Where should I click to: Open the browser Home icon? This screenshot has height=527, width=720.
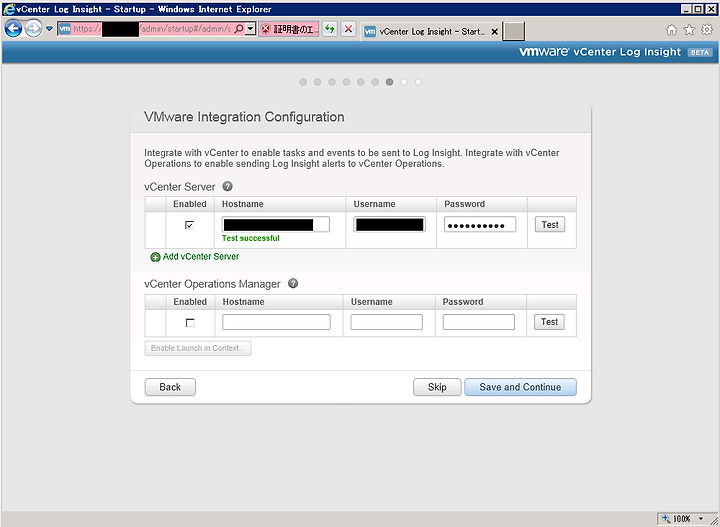(x=671, y=30)
